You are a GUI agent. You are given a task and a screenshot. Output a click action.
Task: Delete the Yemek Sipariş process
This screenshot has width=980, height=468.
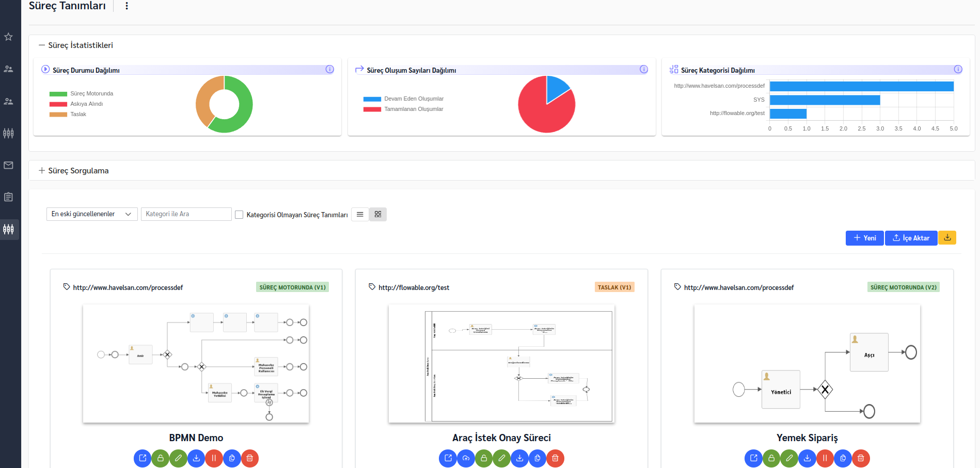[x=861, y=458]
